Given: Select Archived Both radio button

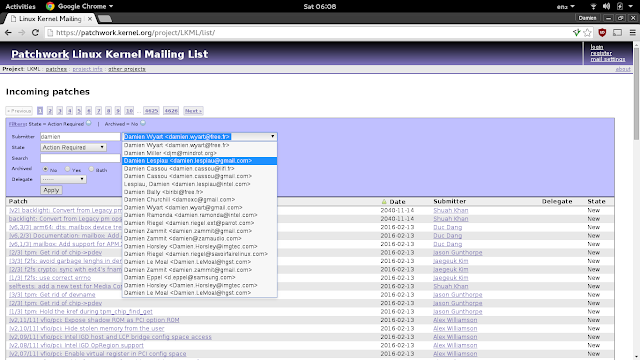Looking at the screenshot, I should tap(91, 169).
